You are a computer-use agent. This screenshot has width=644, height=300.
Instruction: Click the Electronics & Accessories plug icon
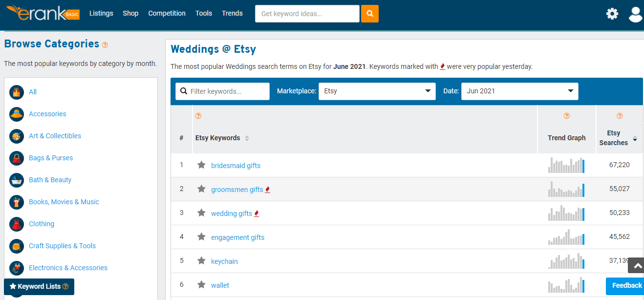[17, 268]
